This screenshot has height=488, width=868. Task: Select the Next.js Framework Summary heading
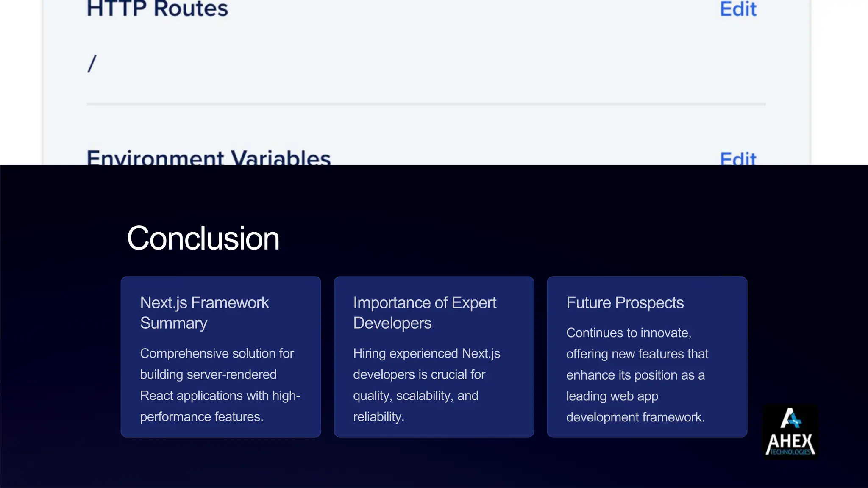click(204, 313)
